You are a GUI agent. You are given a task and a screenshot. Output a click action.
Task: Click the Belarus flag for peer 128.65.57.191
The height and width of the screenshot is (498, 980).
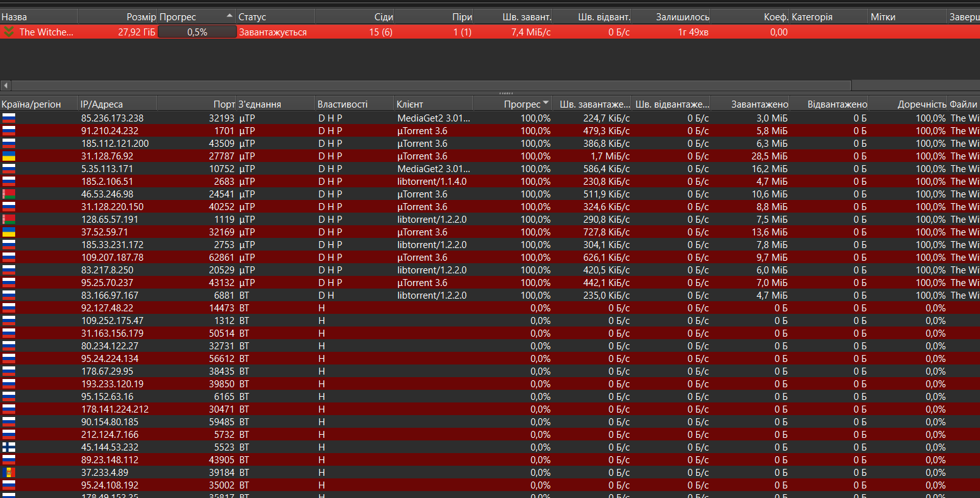click(9, 219)
